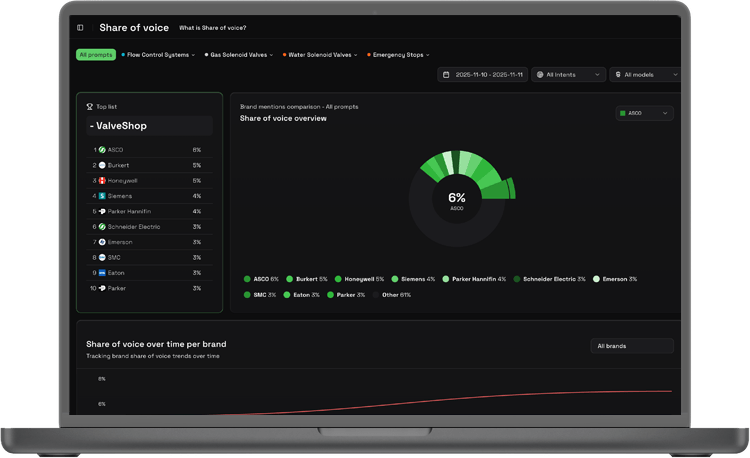Viewport: 750px width, 458px height.
Task: Select 'Emerson' name in Top list
Action: [120, 242]
